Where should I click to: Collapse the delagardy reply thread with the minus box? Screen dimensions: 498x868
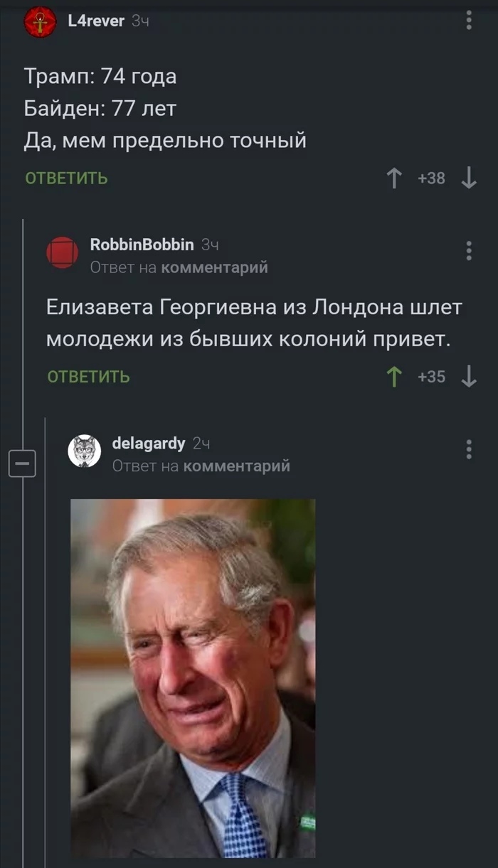22,464
